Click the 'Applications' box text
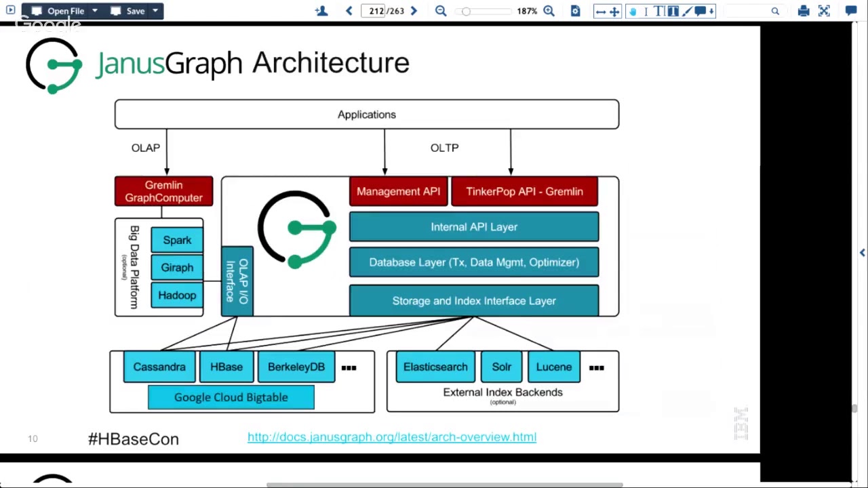The image size is (868, 488). click(367, 115)
